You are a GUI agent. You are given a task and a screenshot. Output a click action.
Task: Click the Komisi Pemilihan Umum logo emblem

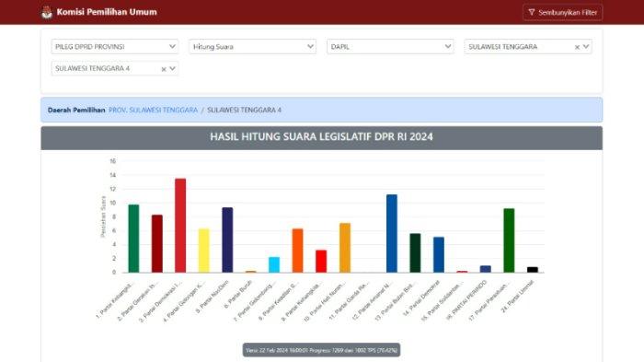pos(47,12)
